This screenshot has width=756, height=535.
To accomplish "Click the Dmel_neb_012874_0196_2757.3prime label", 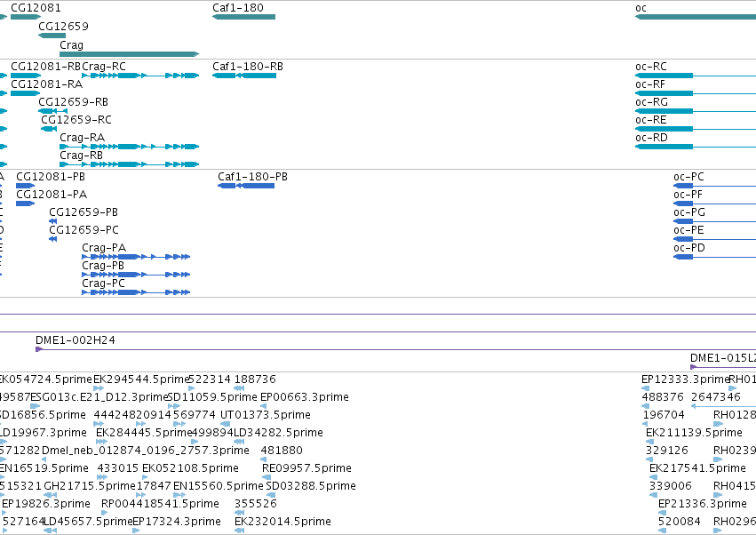I will tap(146, 451).
